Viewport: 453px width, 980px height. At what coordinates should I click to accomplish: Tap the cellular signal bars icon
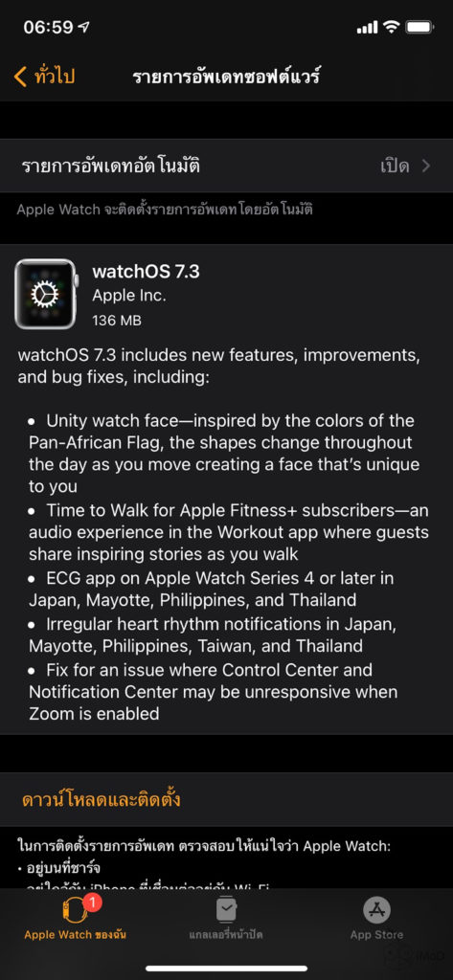point(367,28)
